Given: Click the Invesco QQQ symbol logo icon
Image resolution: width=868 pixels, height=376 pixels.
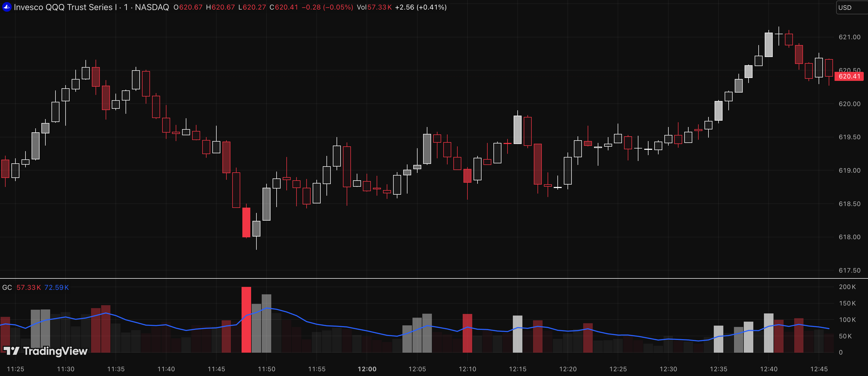Looking at the screenshot, I should point(7,7).
